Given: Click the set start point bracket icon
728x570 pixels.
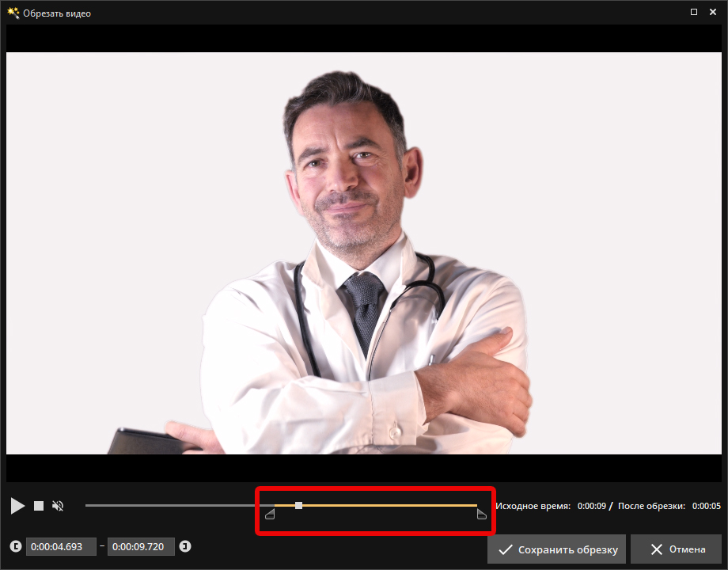Looking at the screenshot, I should click(16, 546).
